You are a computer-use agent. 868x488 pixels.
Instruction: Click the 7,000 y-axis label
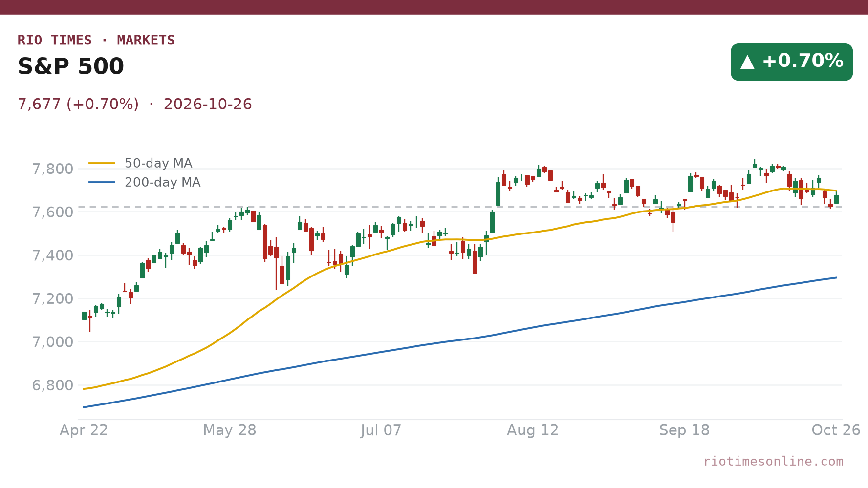pos(52,342)
